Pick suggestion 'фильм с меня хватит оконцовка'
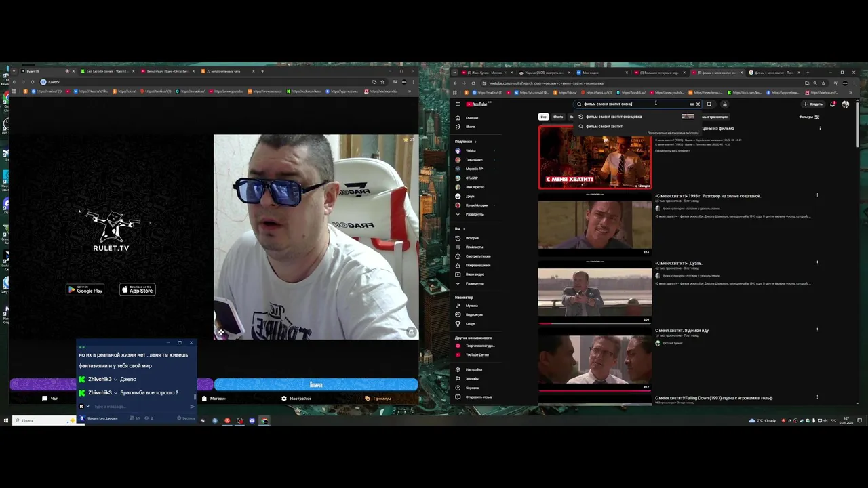 (x=613, y=117)
